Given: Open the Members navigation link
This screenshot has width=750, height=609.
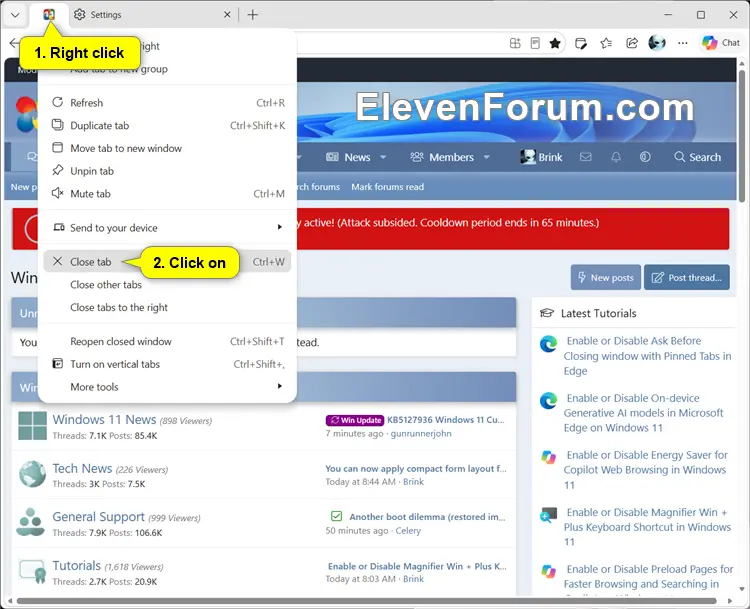Looking at the screenshot, I should 442,157.
